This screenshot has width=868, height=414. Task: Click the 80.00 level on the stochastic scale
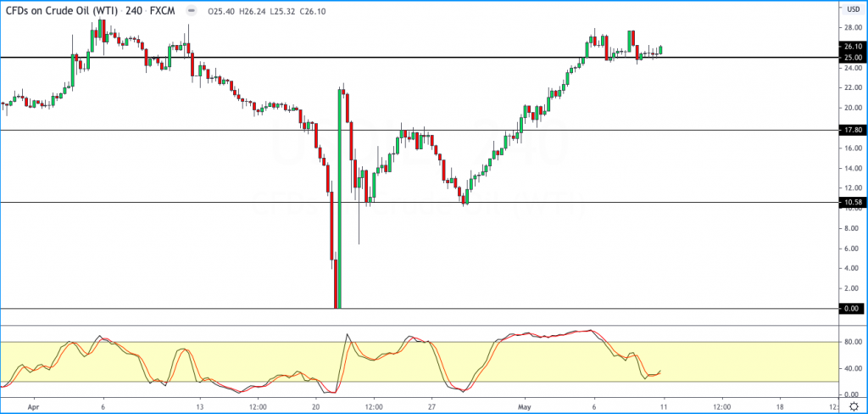tap(853, 342)
